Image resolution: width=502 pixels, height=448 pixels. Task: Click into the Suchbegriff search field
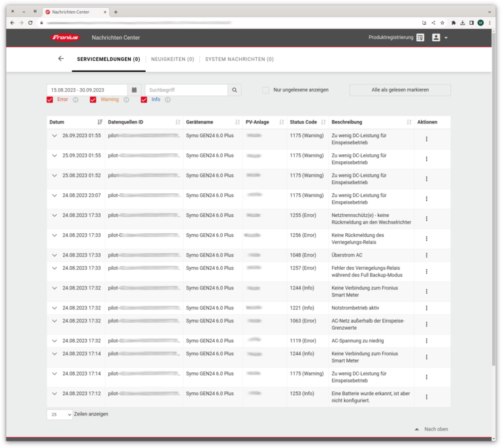[x=186, y=90]
